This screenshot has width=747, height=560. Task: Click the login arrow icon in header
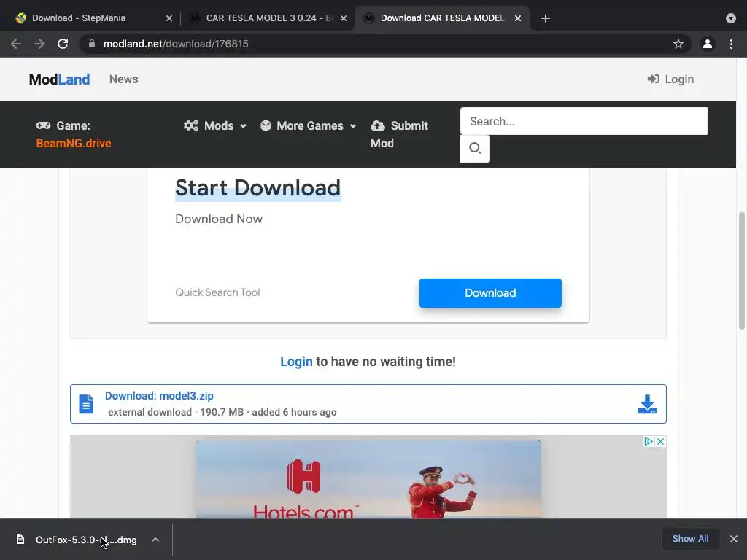(x=653, y=79)
